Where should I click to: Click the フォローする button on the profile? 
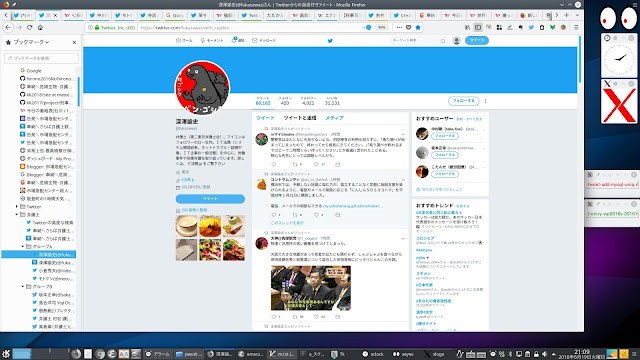(x=463, y=101)
